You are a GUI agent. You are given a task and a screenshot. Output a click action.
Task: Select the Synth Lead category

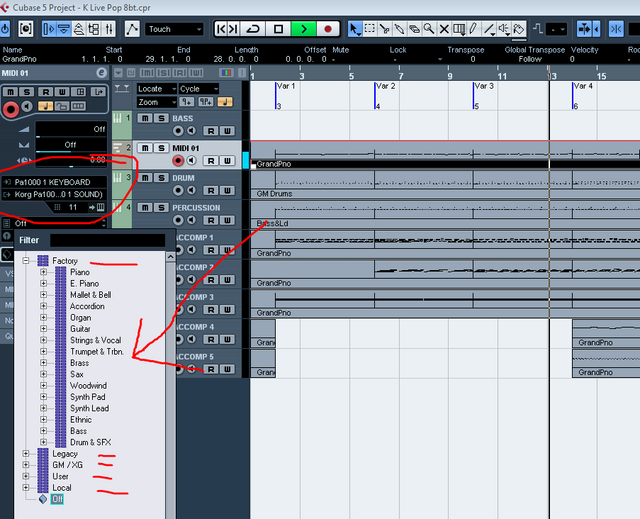89,408
